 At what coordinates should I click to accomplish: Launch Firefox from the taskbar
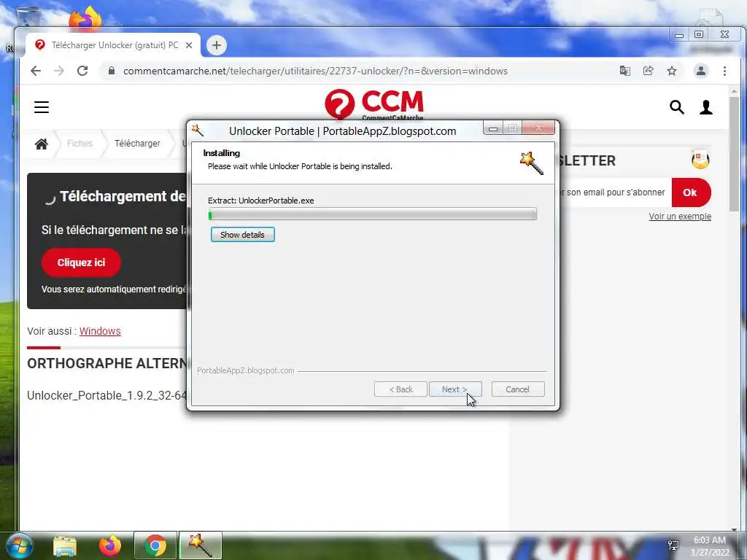(110, 545)
